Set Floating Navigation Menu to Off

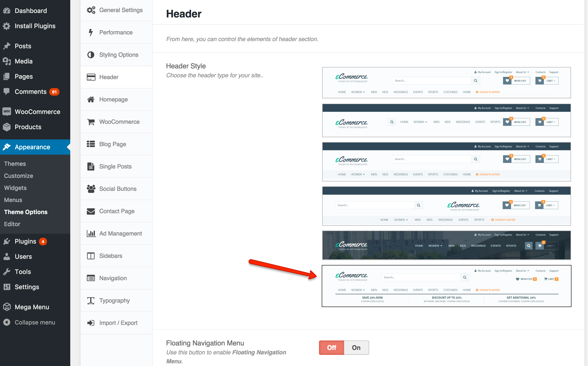[331, 348]
